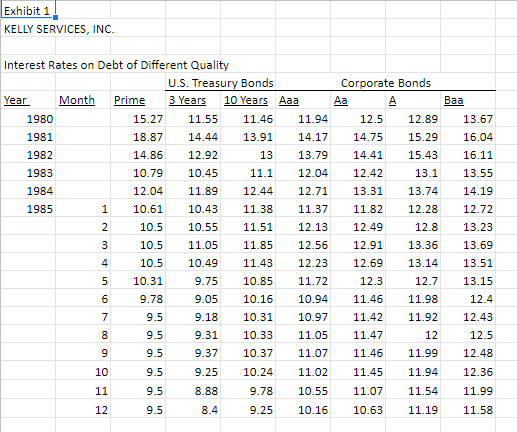The width and height of the screenshot is (517, 432).
Task: Select the 'Baa' column header
Action: 468,100
